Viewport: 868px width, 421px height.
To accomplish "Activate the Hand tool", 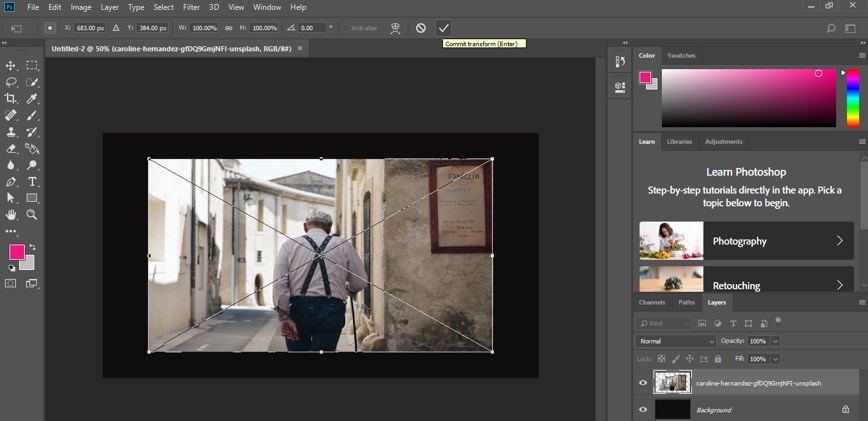I will [x=11, y=214].
